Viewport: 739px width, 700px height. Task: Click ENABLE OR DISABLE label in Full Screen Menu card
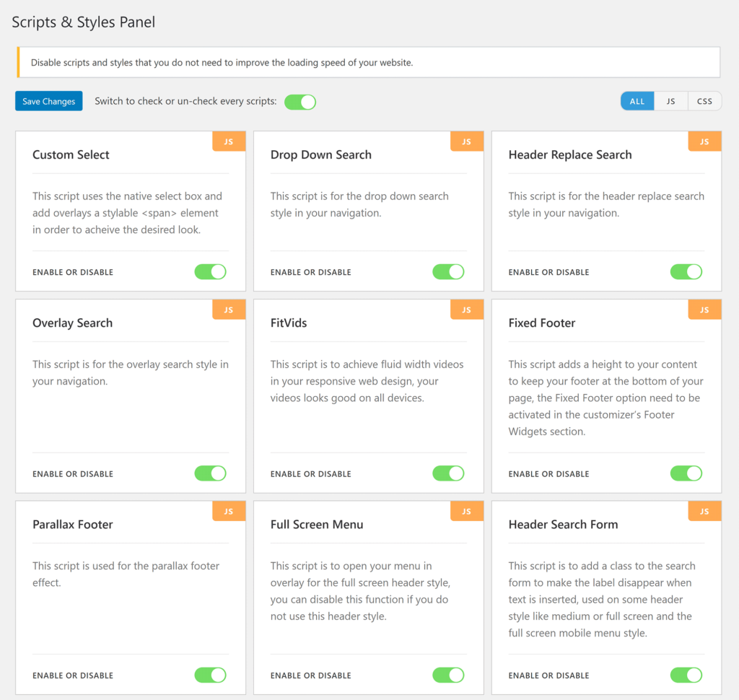point(311,676)
